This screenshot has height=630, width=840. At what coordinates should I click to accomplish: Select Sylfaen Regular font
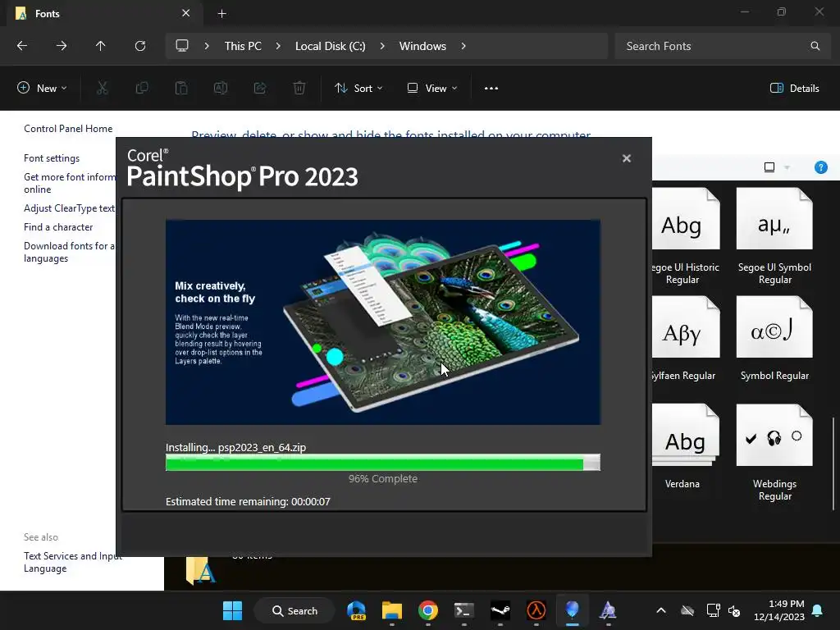(685, 339)
